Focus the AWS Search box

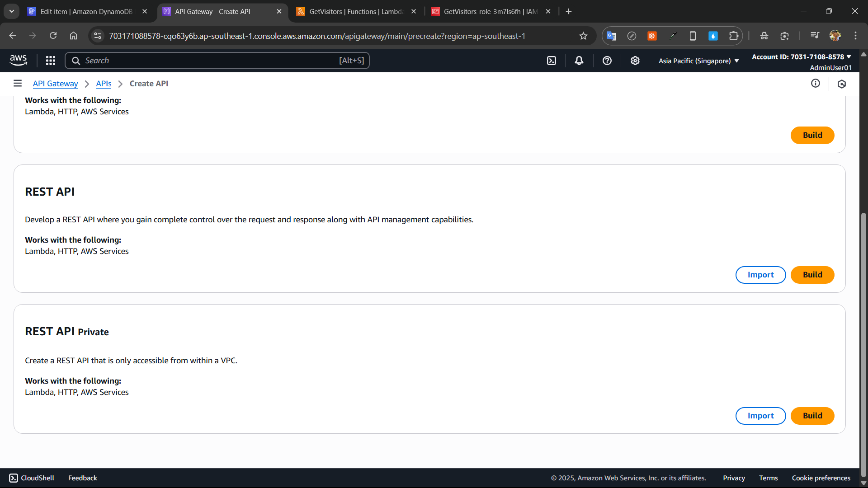217,61
